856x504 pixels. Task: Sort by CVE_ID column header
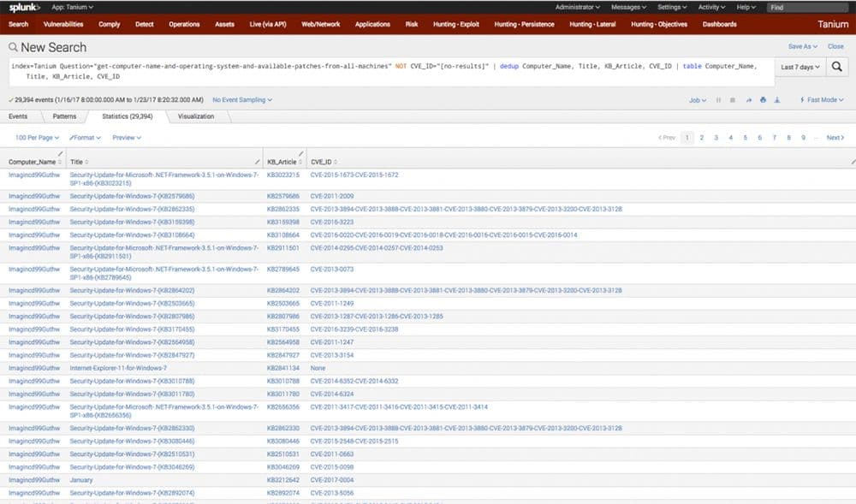pyautogui.click(x=324, y=162)
